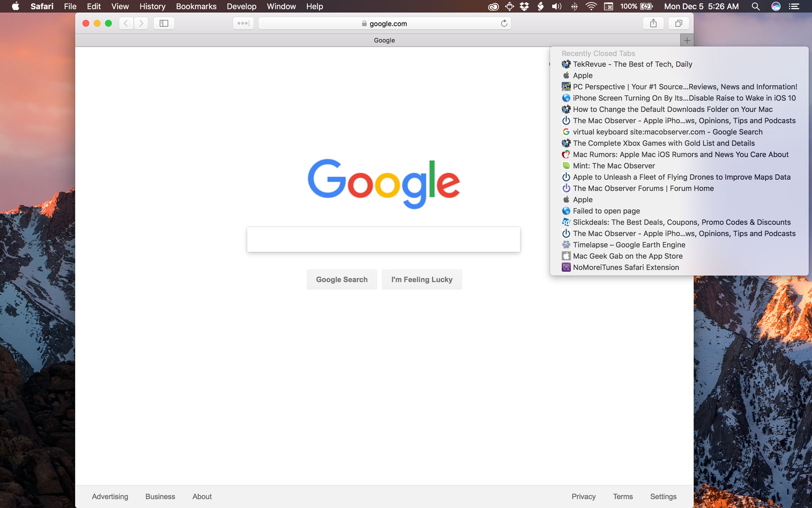812x508 pixels.
Task: Open the Terms footer link
Action: [623, 497]
